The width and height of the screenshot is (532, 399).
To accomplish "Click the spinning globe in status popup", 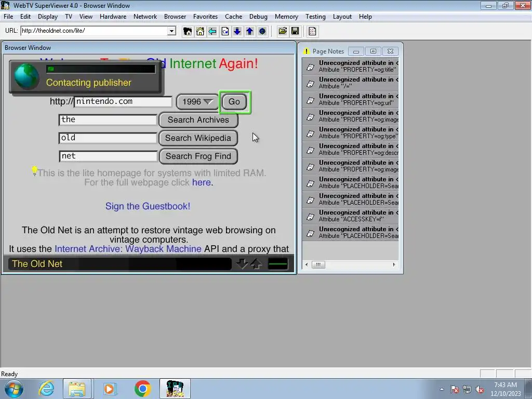I will pos(27,77).
